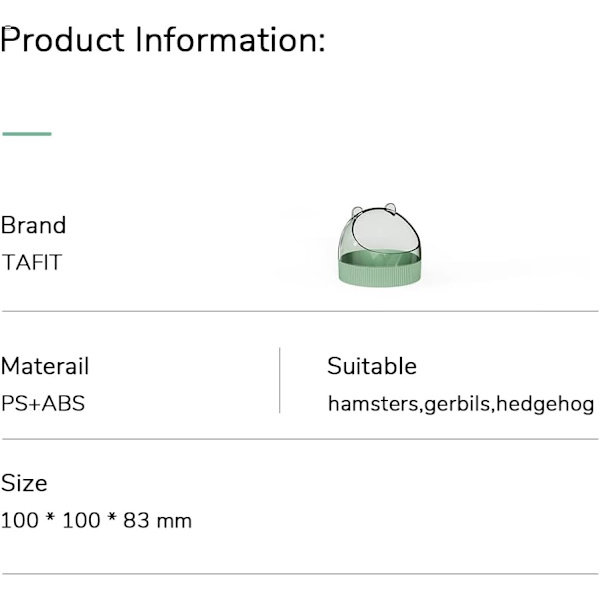Click the right ear on the dome
Viewport: 600px width, 600px height.
coord(390,208)
